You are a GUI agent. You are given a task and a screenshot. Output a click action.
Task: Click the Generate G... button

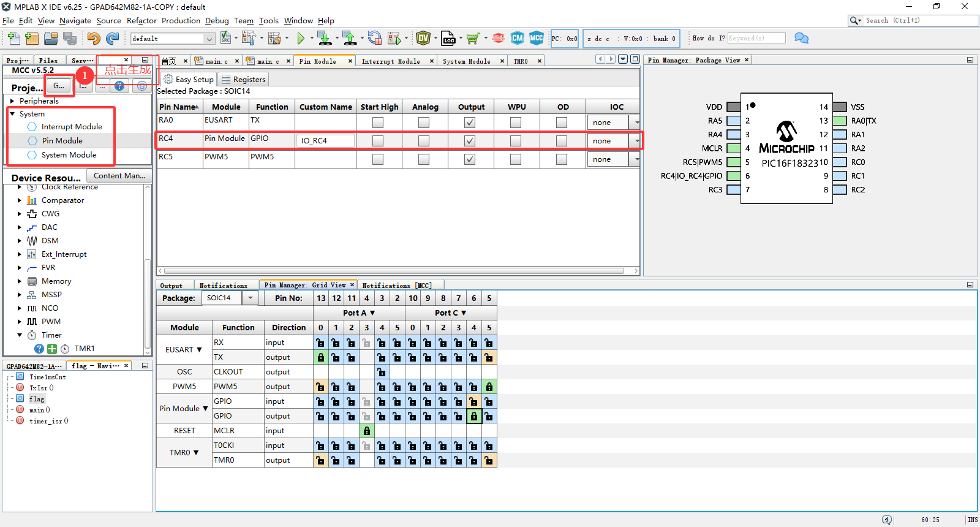pos(59,86)
